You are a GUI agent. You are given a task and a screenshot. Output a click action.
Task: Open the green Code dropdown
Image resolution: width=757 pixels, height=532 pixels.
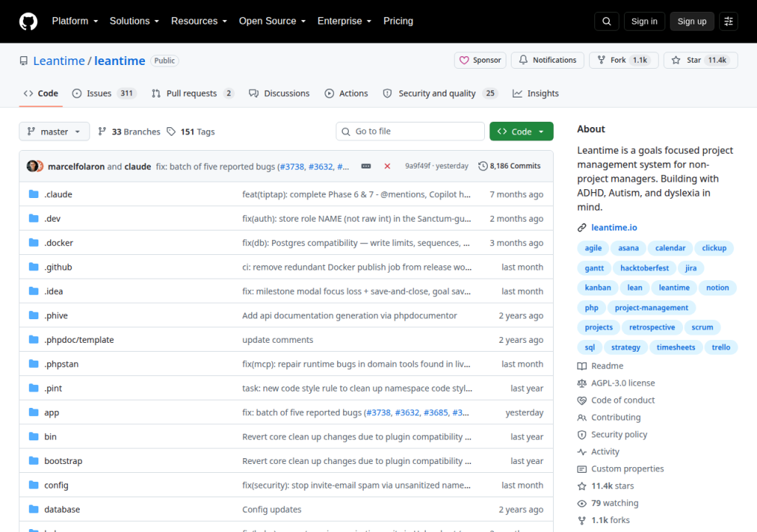point(521,132)
